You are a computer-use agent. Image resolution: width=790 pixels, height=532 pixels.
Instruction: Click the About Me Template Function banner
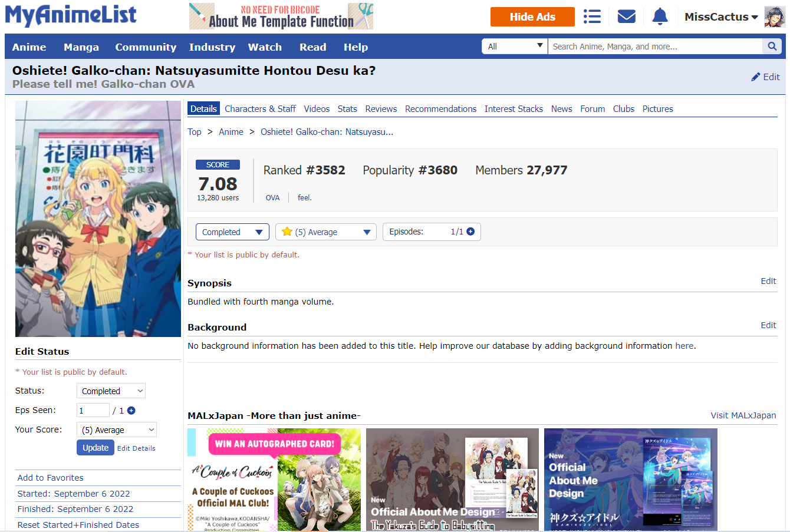281,16
